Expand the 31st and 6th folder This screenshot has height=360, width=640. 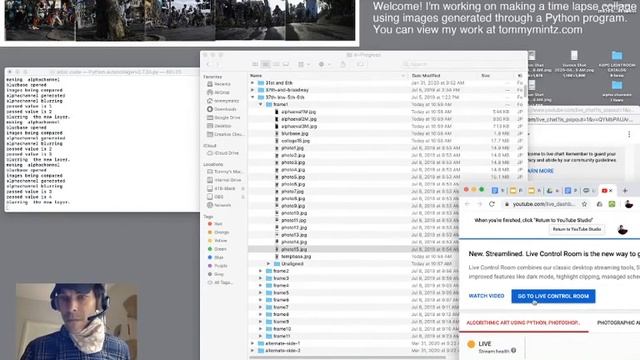click(x=252, y=83)
